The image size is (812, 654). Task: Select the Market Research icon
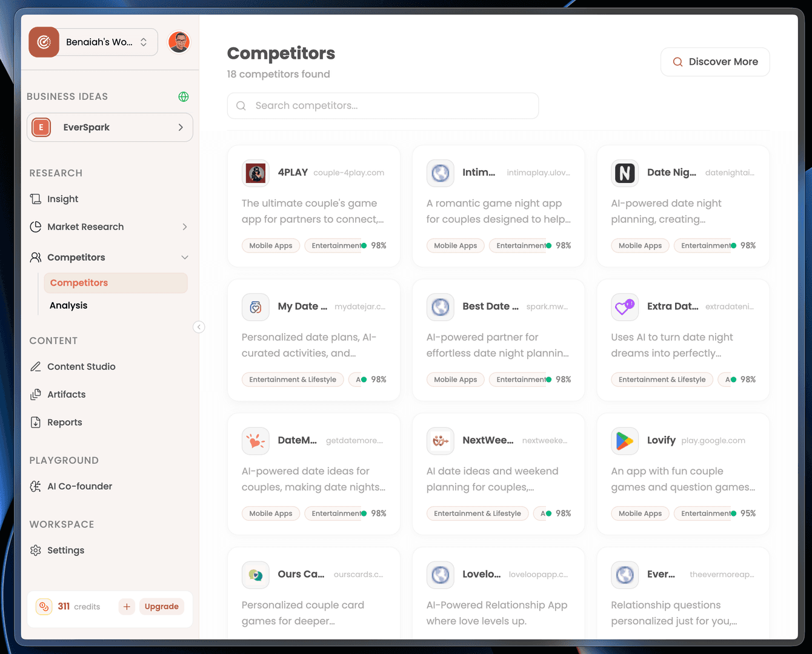pos(36,226)
